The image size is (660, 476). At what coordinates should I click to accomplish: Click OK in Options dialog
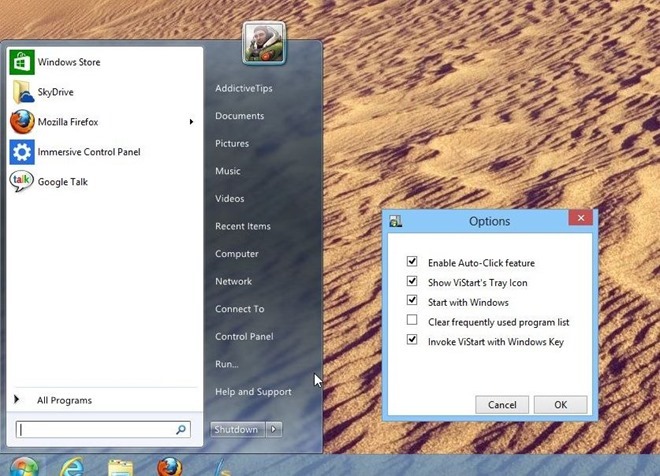[x=560, y=404]
